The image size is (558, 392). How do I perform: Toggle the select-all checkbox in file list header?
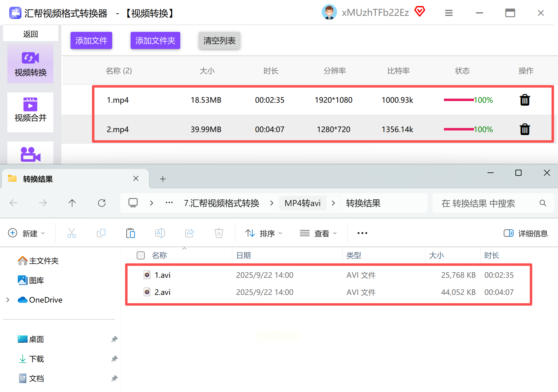(141, 255)
